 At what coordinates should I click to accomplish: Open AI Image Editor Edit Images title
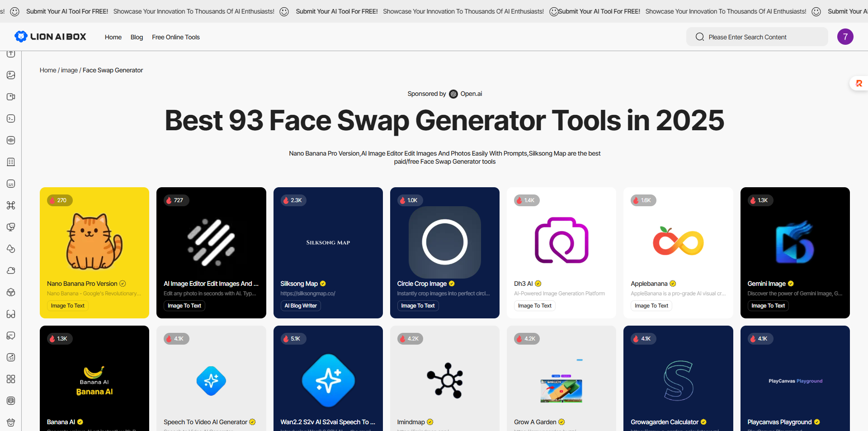pyautogui.click(x=211, y=284)
